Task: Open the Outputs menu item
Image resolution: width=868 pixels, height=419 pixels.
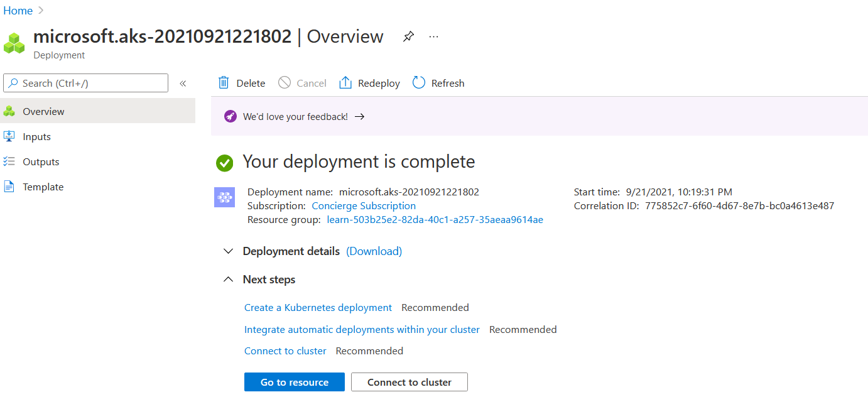Action: pos(97,161)
